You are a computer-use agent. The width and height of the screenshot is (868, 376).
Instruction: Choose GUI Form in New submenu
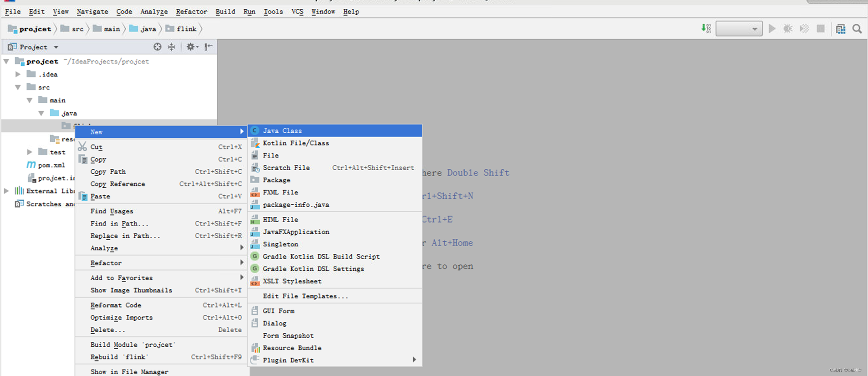(x=335, y=311)
